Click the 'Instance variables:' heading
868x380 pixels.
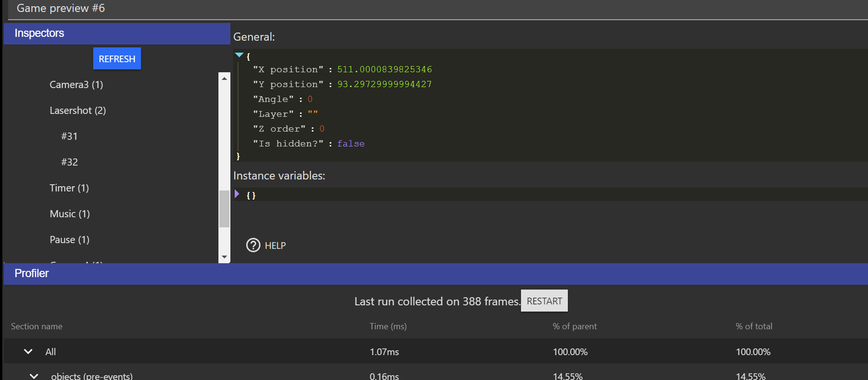[x=279, y=176]
